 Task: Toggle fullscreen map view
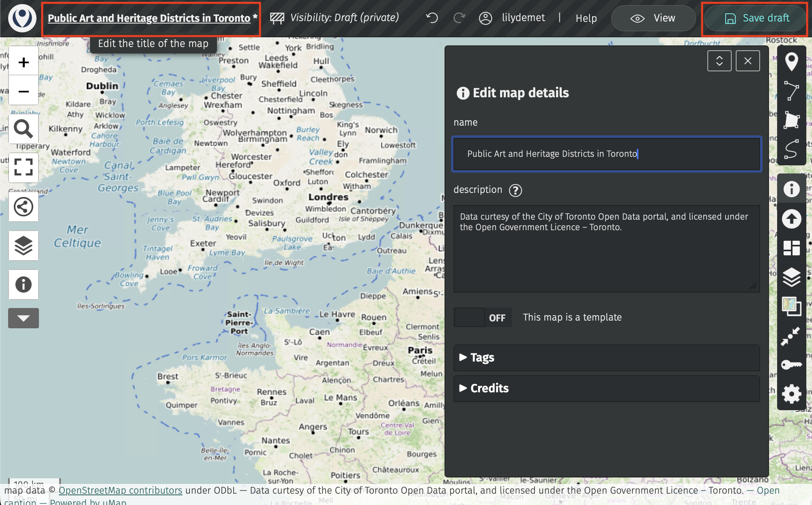pos(24,167)
